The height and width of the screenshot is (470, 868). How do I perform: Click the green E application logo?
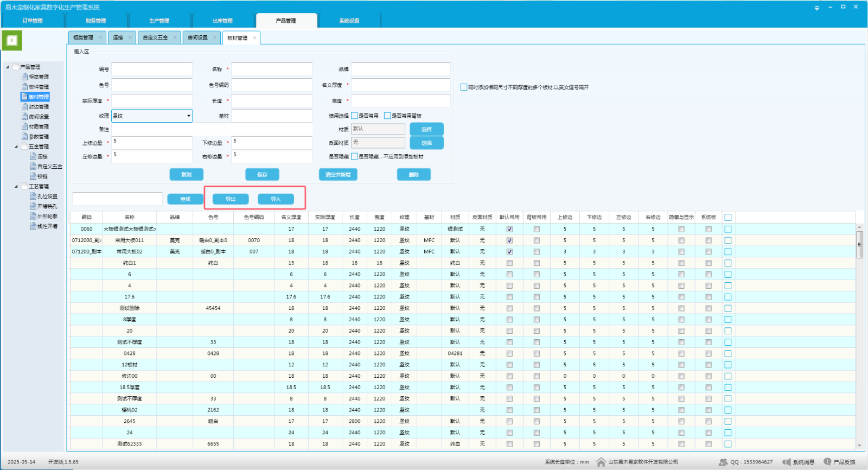pyautogui.click(x=12, y=40)
